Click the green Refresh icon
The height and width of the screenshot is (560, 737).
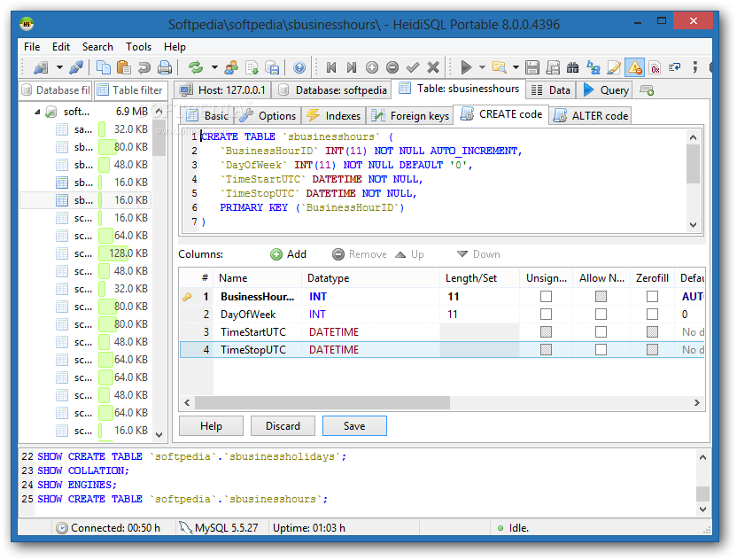(196, 67)
